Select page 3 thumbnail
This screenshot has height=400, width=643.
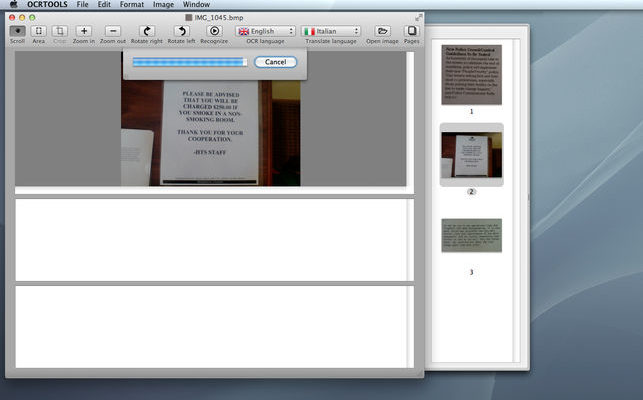coord(471,236)
